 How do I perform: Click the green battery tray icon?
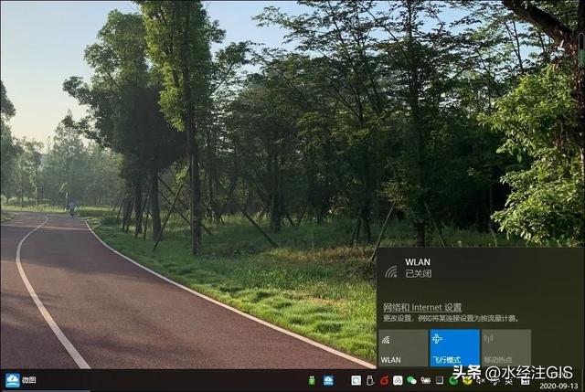click(312, 380)
